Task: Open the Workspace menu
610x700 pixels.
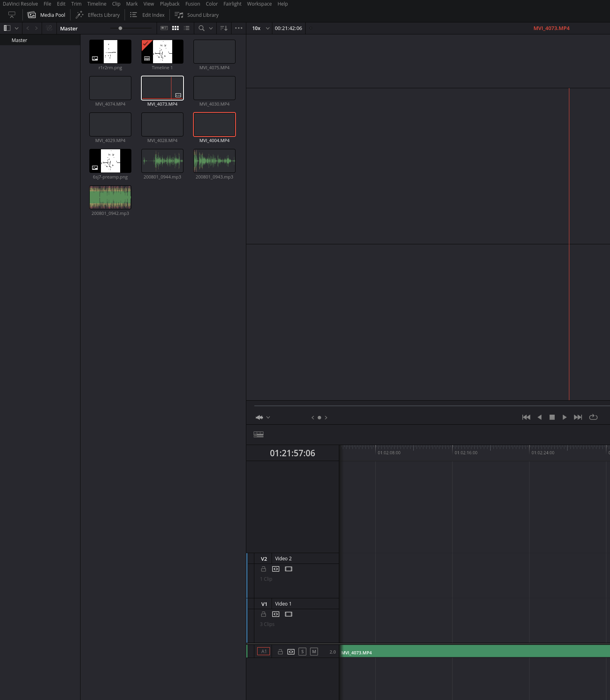Action: coord(259,4)
